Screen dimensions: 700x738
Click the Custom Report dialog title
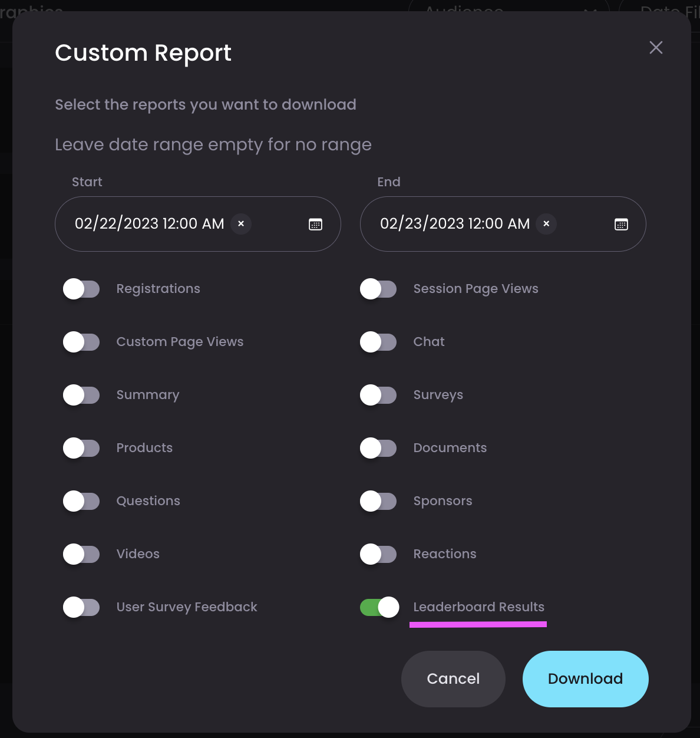click(x=143, y=53)
